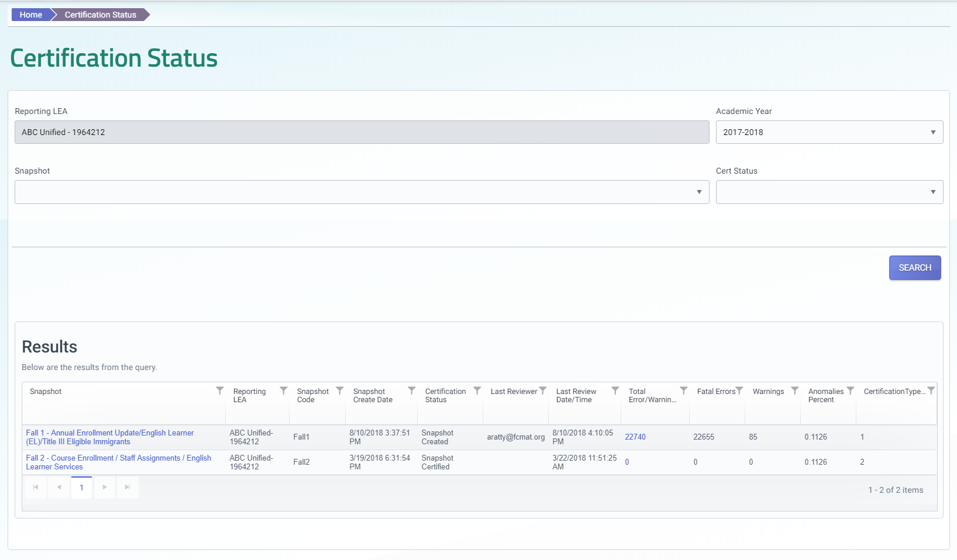This screenshot has height=560, width=957.
Task: Open the Academic Year dropdown
Action: (934, 132)
